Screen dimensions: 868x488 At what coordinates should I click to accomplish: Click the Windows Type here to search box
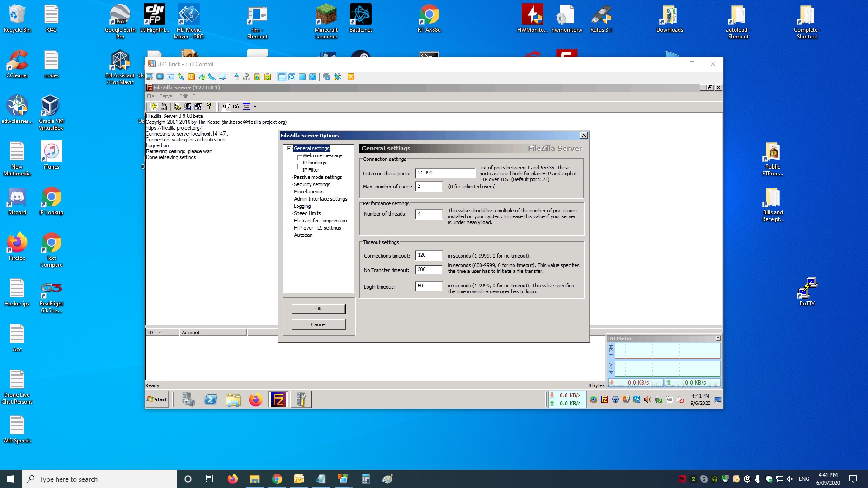[99, 479]
